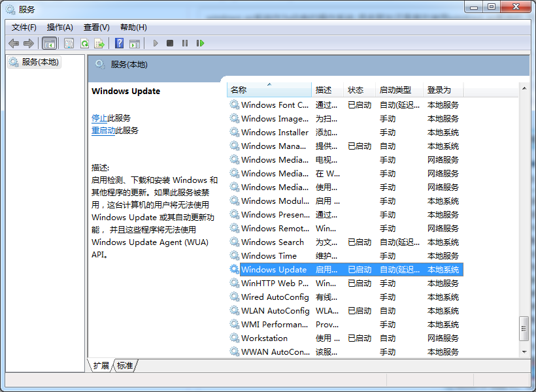Image resolution: width=536 pixels, height=392 pixels.
Task: Toggle the show/hide console tree icon
Action: [x=49, y=43]
